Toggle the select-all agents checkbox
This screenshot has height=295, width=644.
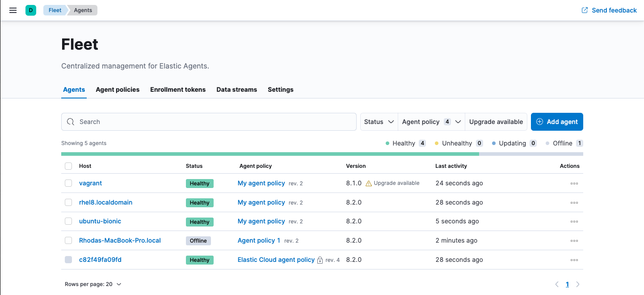click(68, 166)
